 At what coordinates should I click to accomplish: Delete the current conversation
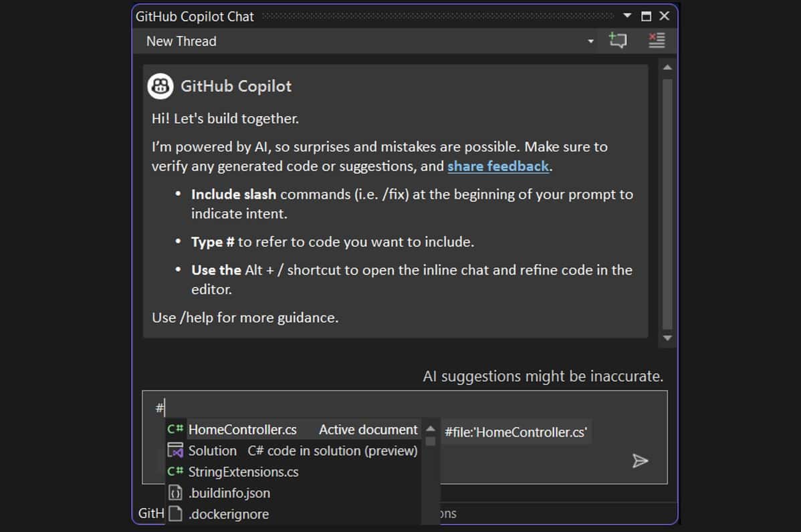(657, 40)
